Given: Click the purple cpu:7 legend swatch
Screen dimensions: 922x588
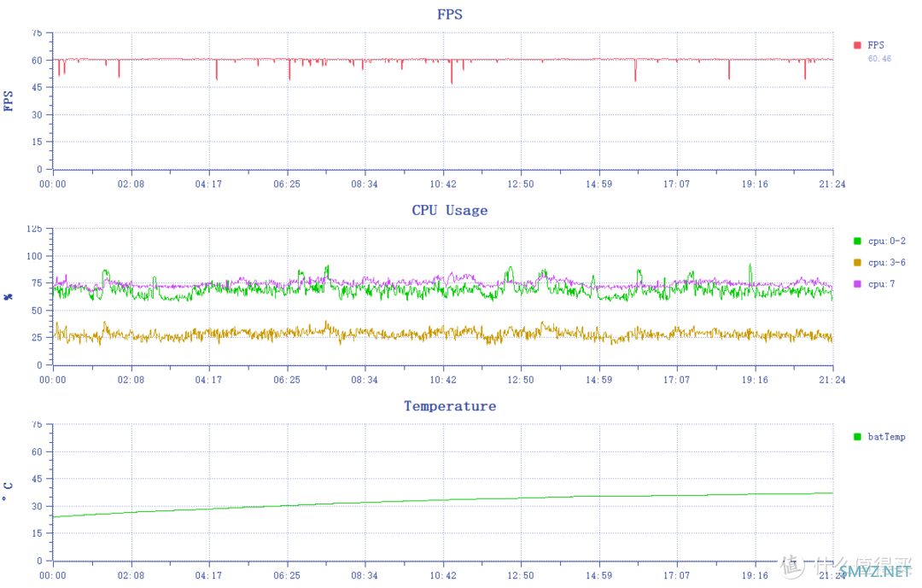Looking at the screenshot, I should click(x=857, y=284).
